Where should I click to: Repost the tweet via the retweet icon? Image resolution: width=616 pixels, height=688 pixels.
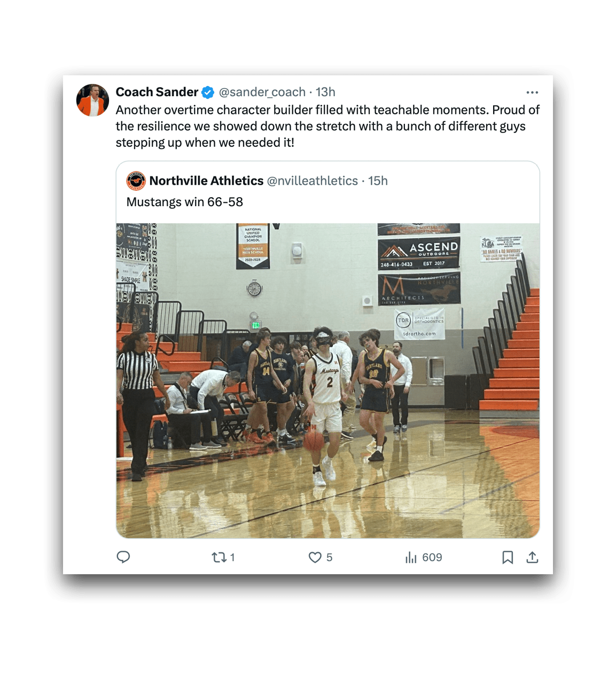click(x=219, y=558)
